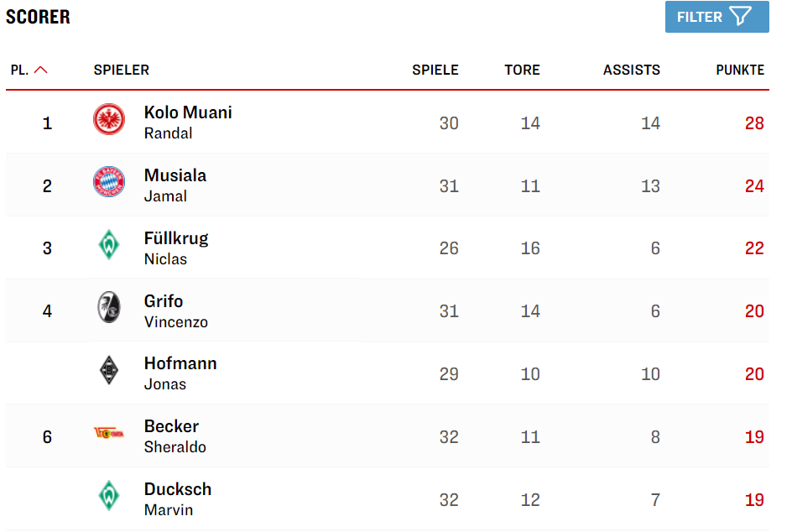
Task: Toggle sort arrow next to PL. column
Action: coord(41,70)
